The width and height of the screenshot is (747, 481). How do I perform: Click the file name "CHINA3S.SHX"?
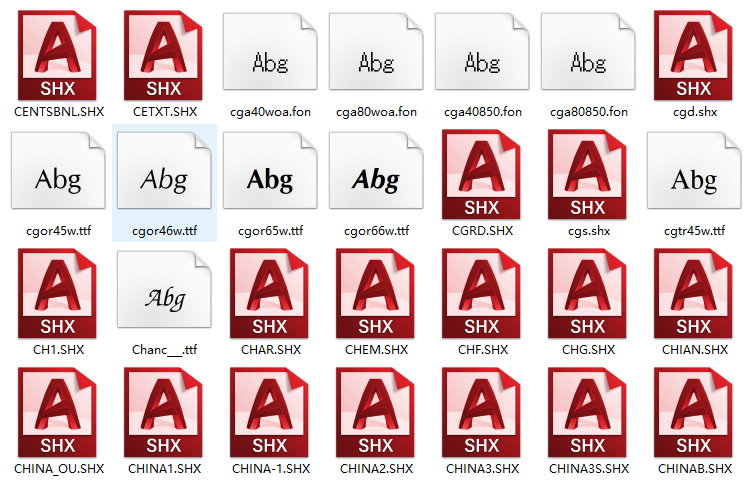coord(589,469)
